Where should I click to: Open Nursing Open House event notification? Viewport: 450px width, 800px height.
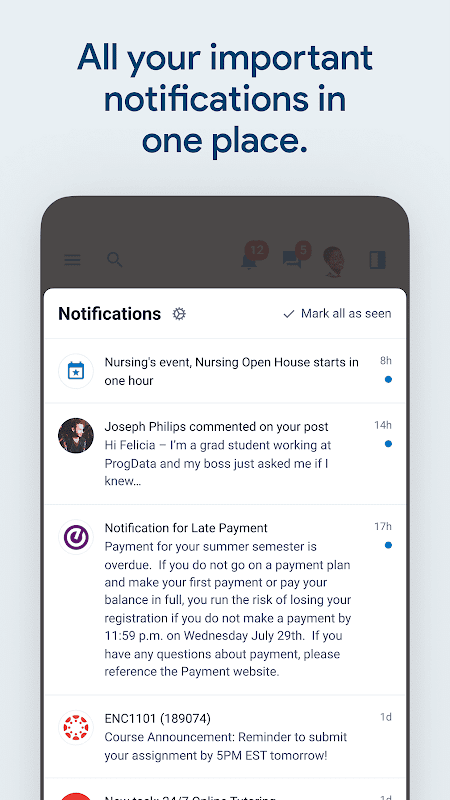point(225,371)
